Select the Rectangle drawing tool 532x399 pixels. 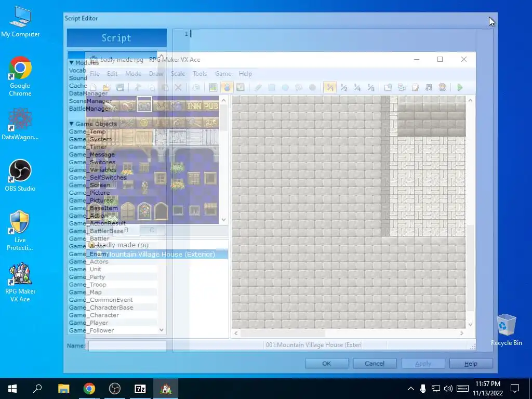271,87
